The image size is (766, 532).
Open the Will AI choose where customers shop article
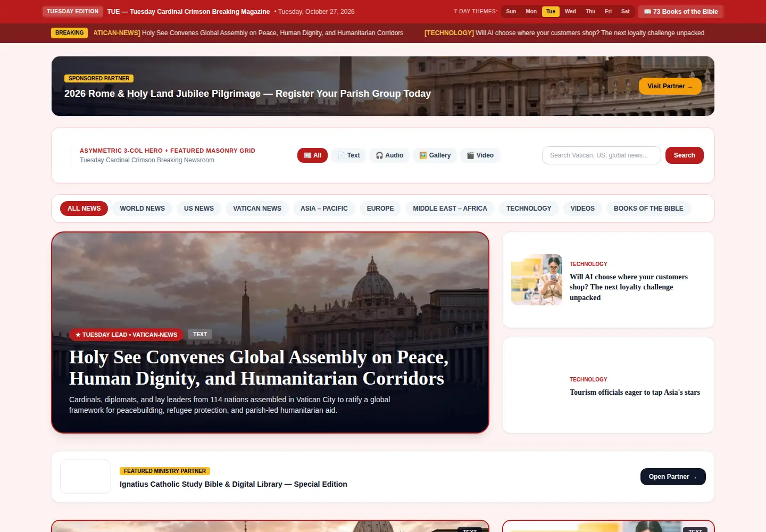(x=629, y=287)
